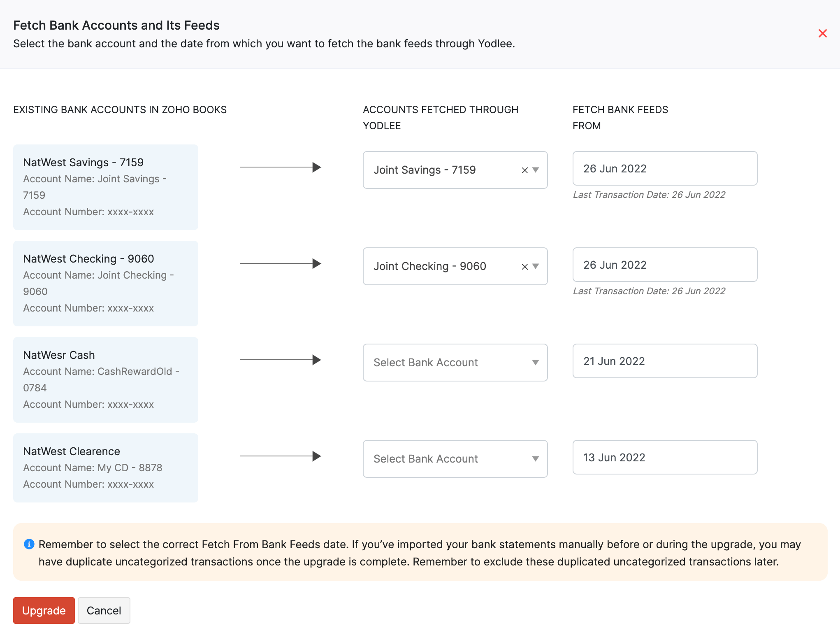Select the NatWesr Cash account card
The width and height of the screenshot is (840, 642).
[x=105, y=379]
